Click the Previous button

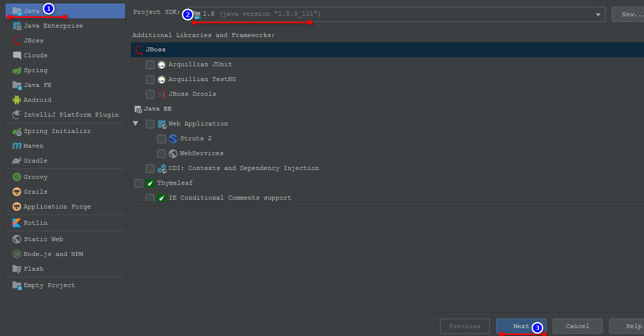pyautogui.click(x=465, y=326)
